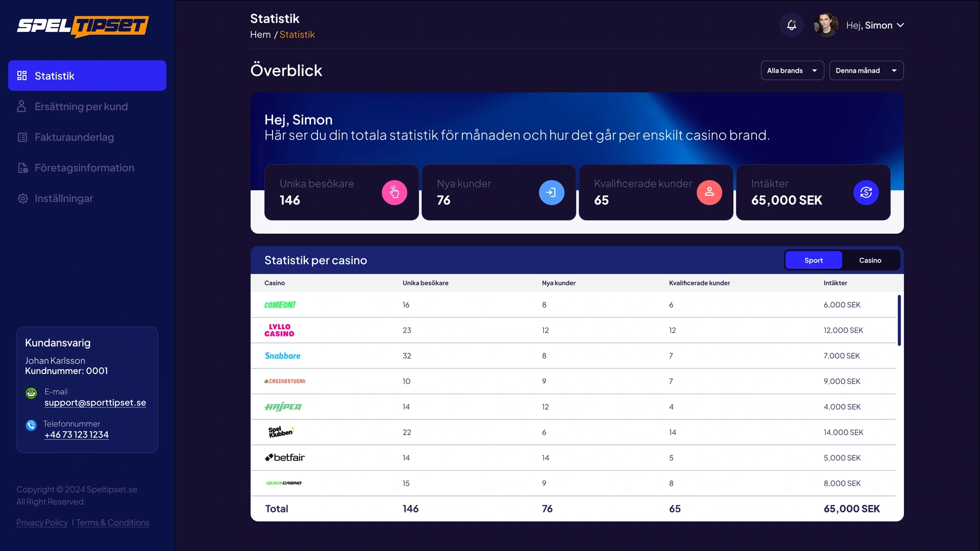Click the Quick Casino logo
The image size is (980, 551).
284,483
